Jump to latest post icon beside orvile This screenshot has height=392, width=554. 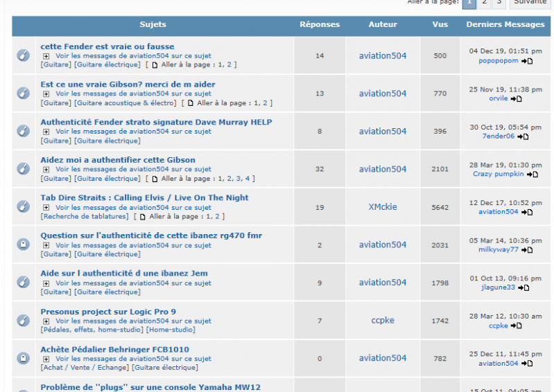click(x=516, y=99)
